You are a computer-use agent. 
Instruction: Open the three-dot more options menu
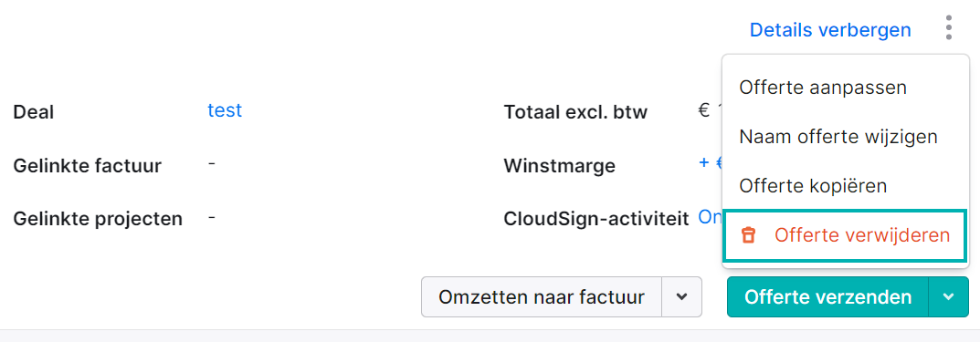pyautogui.click(x=949, y=28)
